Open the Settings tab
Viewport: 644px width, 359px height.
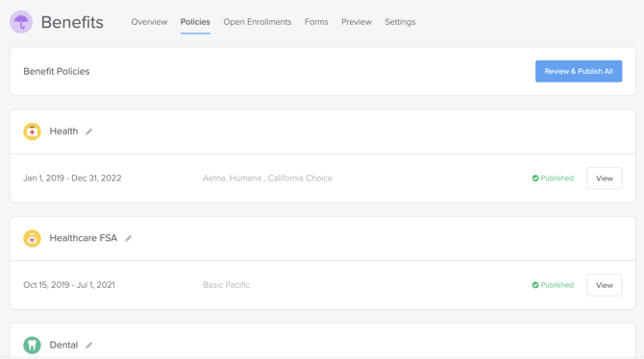pyautogui.click(x=400, y=22)
